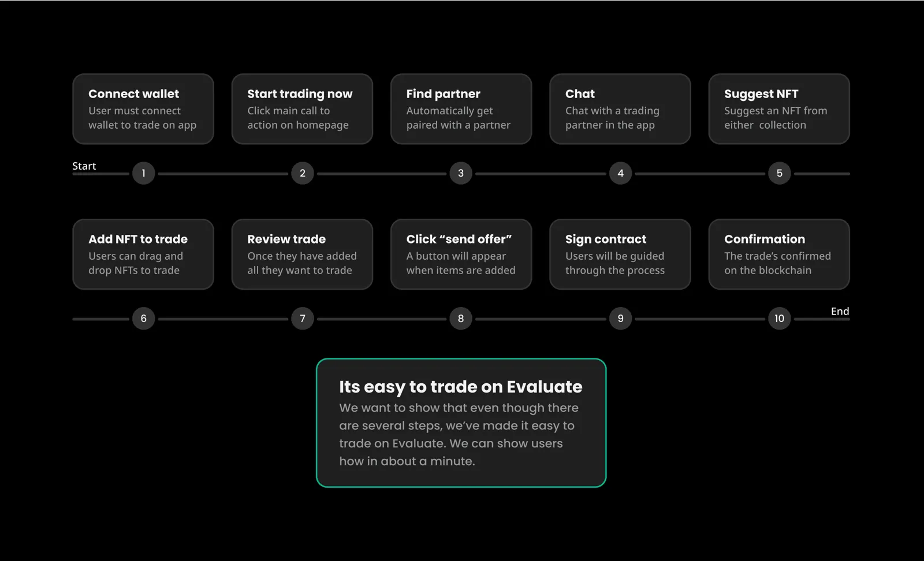Open the Connect wallet card
Image resolution: width=924 pixels, height=561 pixels.
pyautogui.click(x=143, y=109)
